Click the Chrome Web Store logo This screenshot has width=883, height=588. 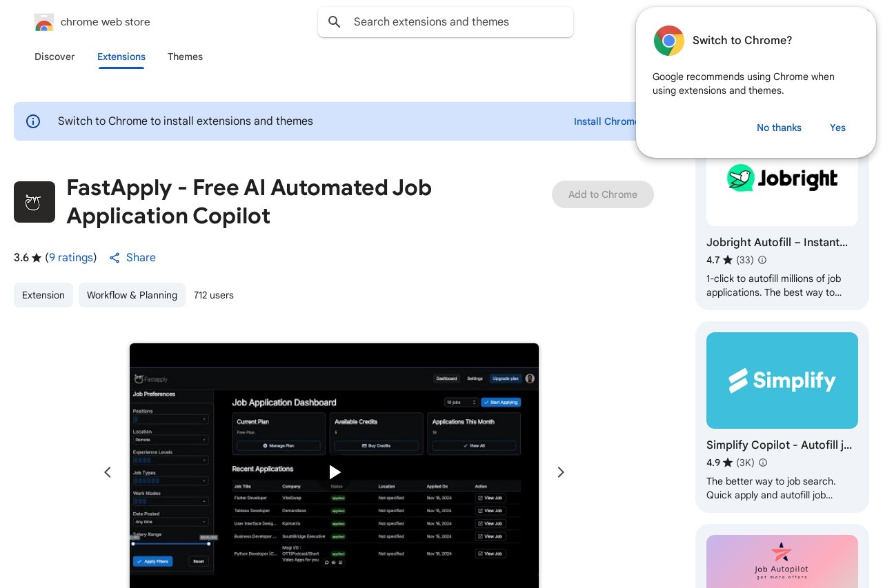43,22
